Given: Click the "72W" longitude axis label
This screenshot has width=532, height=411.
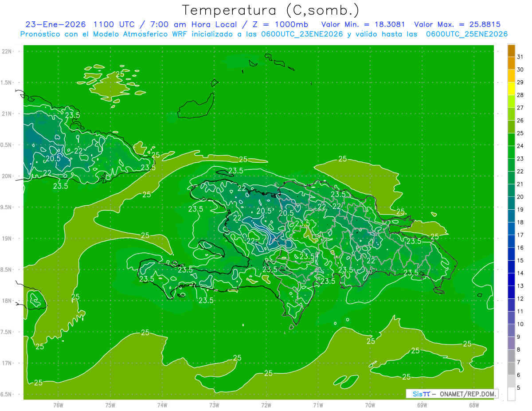Looking at the screenshot, I should [266, 405].
